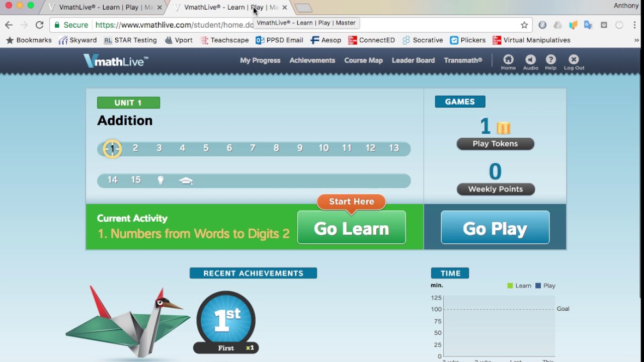
Task: Select activity 8 in the progress bar
Action: click(x=276, y=148)
